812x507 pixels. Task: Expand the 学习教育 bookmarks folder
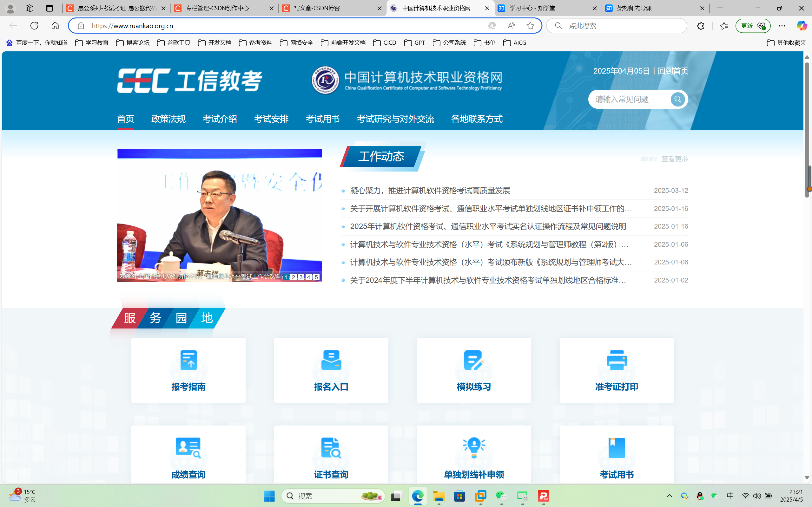[92, 42]
